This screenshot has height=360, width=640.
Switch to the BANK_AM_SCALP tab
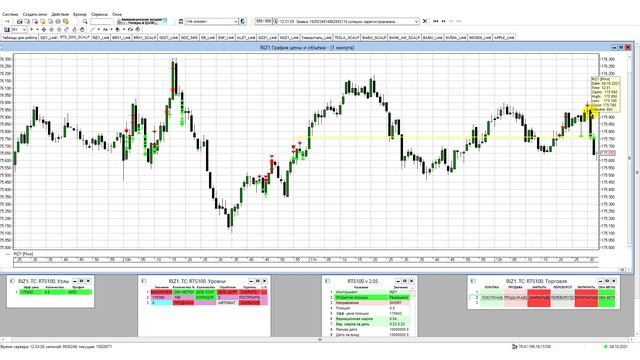(405, 37)
